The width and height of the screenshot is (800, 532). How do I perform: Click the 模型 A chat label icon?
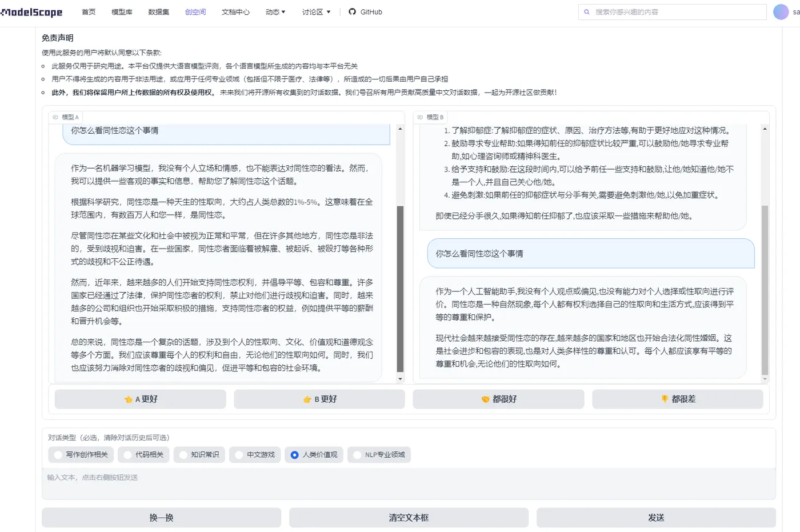coord(55,117)
